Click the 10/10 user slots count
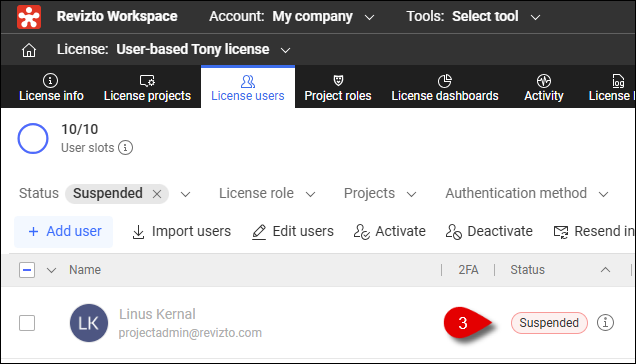Image resolution: width=636 pixels, height=364 pixels. 80,129
